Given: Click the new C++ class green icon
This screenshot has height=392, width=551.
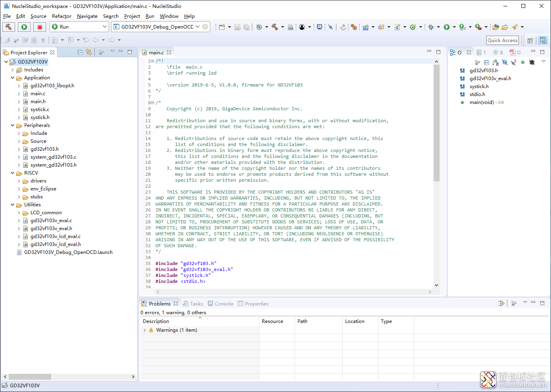Looking at the screenshot, I should [413, 27].
